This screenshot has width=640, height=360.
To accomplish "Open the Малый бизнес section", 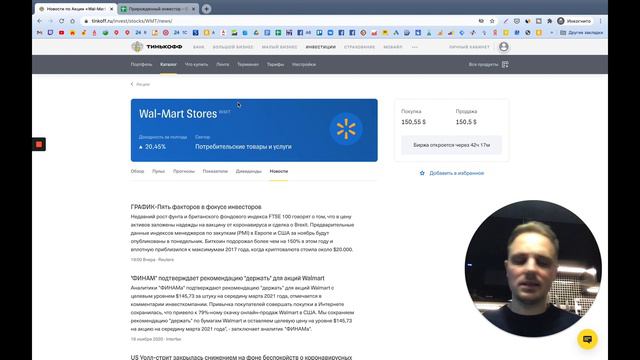I will [280, 47].
